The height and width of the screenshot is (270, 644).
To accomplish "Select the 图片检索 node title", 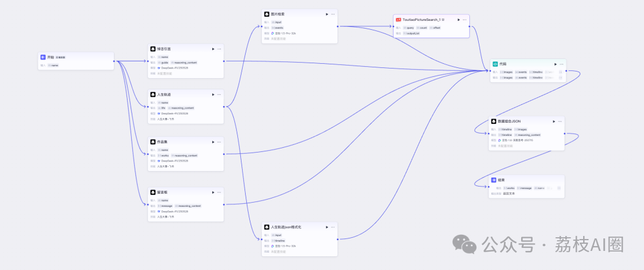I will click(x=278, y=14).
